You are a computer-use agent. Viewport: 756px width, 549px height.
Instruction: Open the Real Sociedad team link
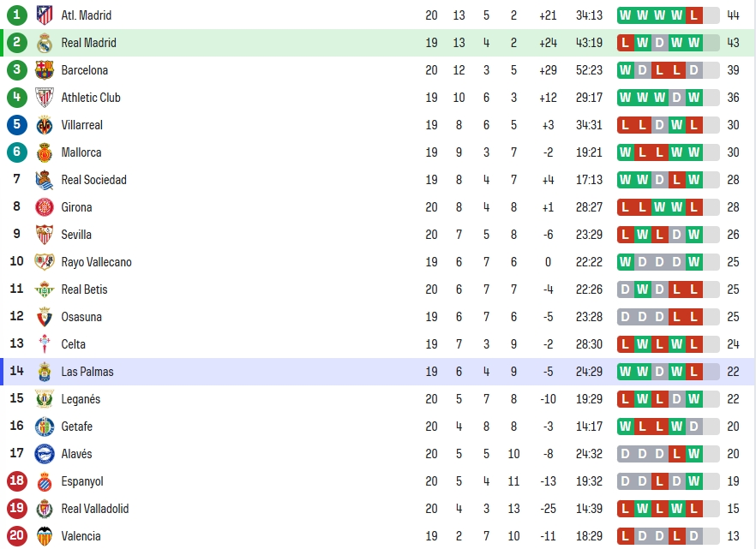click(94, 180)
